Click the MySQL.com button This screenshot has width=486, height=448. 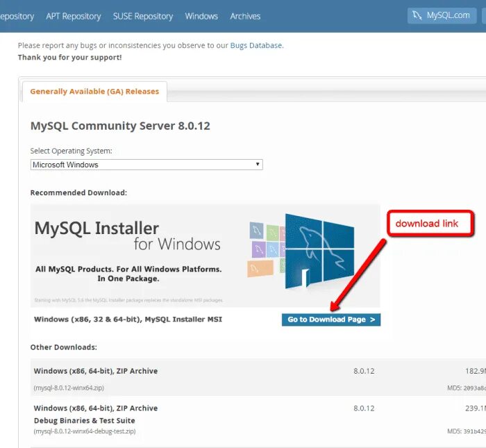pyautogui.click(x=442, y=15)
